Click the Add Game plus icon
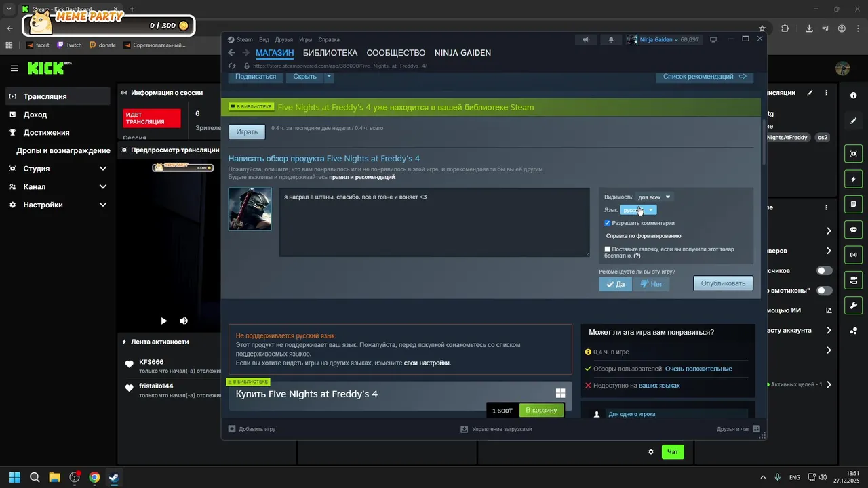The height and width of the screenshot is (488, 868). point(232,429)
